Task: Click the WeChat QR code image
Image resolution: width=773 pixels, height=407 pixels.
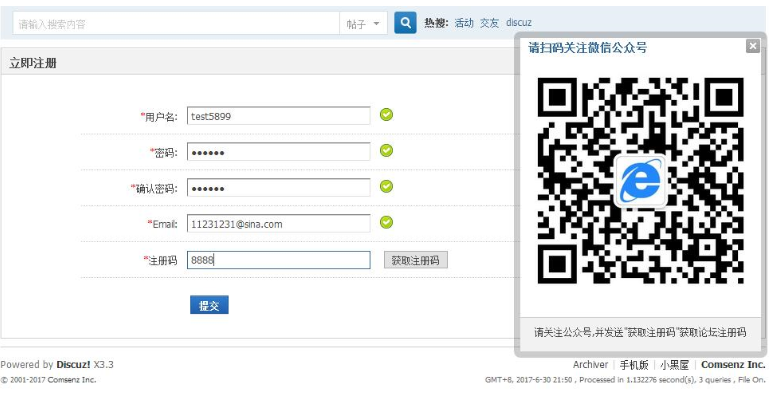Action: coord(640,180)
